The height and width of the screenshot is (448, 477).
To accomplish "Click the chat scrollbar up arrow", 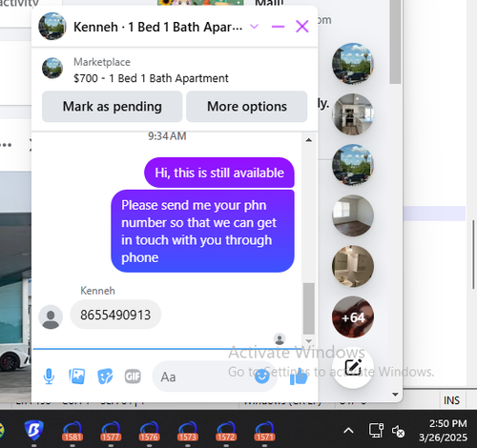I will (308, 140).
